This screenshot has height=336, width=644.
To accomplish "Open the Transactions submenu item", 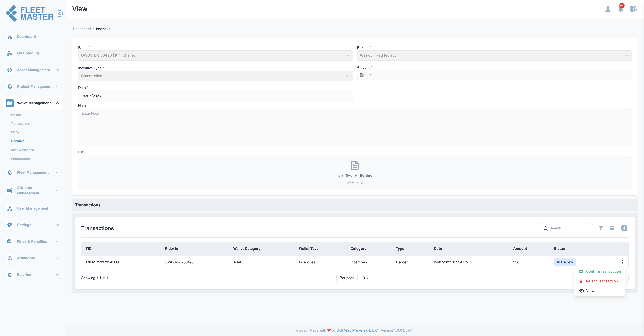I will [20, 123].
